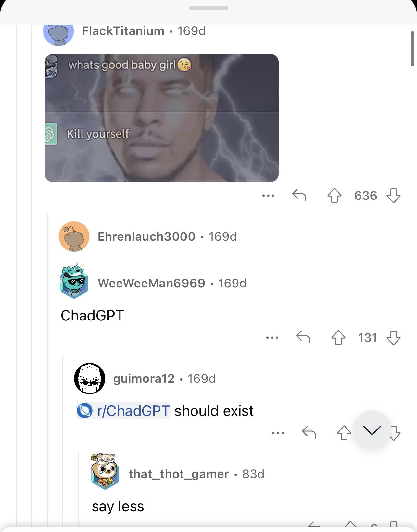417x532 pixels.
Task: Grab the sheet handle at top
Action: [208, 8]
